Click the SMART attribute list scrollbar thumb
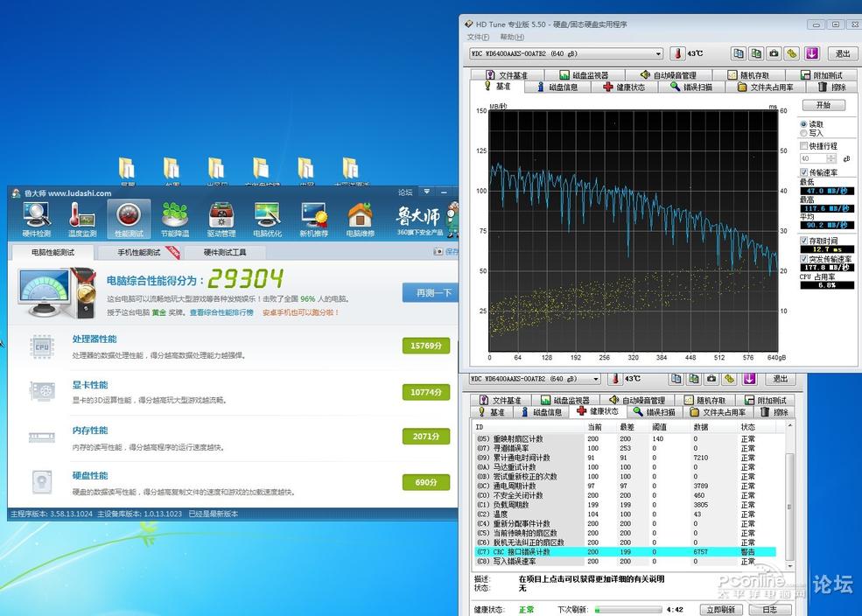Image resolution: width=862 pixels, height=616 pixels. (x=789, y=507)
